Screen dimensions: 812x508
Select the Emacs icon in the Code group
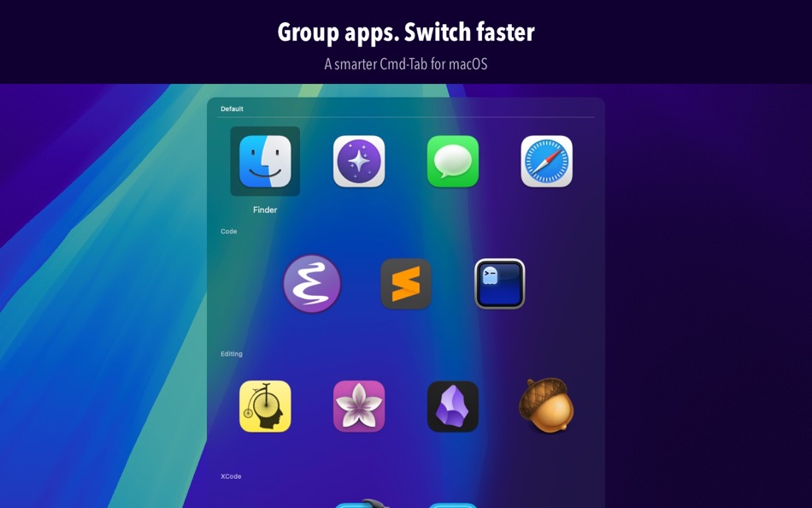click(x=311, y=284)
